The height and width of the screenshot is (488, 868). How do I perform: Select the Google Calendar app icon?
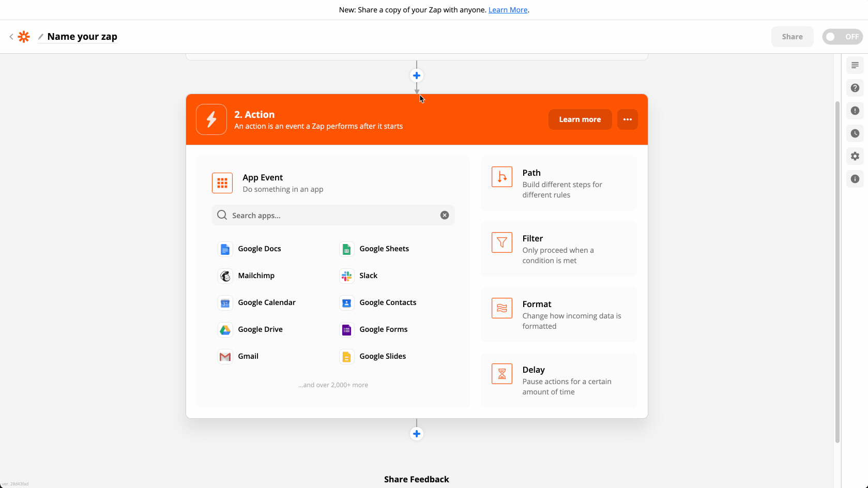tap(225, 303)
